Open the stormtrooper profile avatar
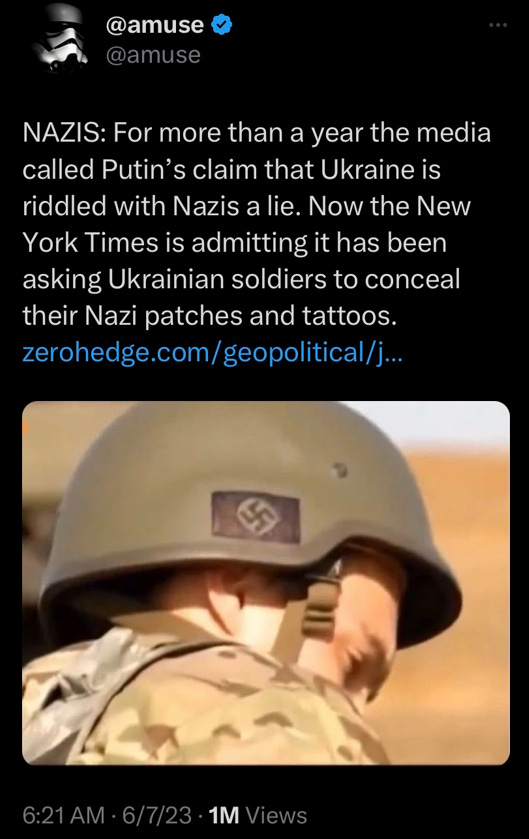This screenshot has width=529, height=839. tap(60, 39)
